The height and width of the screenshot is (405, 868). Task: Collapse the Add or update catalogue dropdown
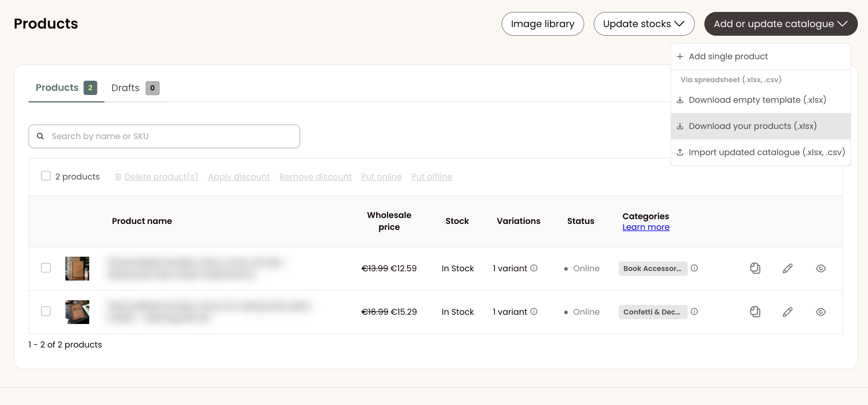coord(781,24)
